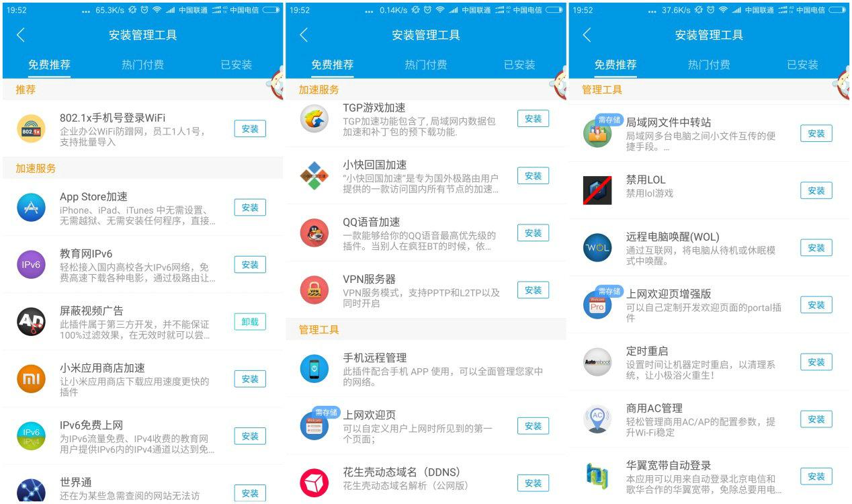
Task: Switch to the 热门付费 tab
Action: (x=142, y=65)
